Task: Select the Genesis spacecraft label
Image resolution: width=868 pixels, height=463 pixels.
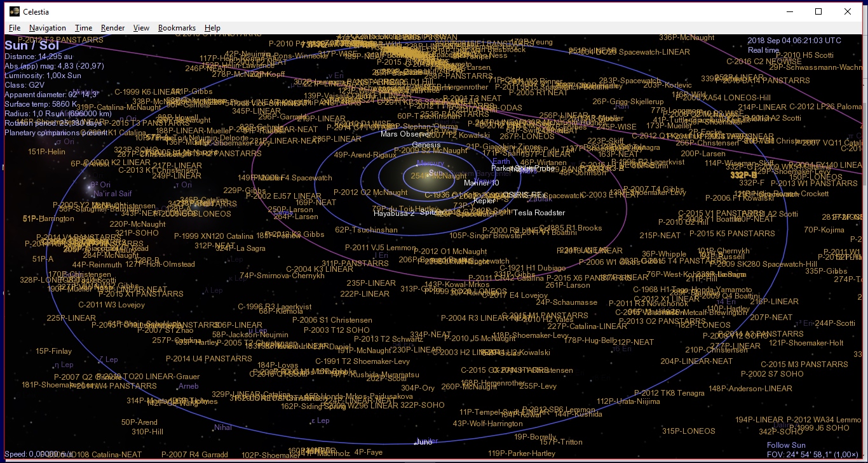Action: tap(426, 145)
